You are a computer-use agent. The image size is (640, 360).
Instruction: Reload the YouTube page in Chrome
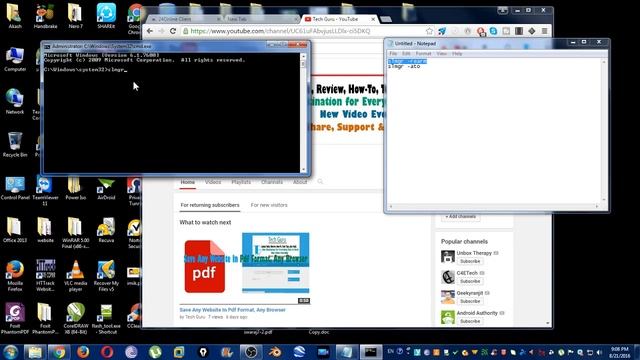[173, 31]
